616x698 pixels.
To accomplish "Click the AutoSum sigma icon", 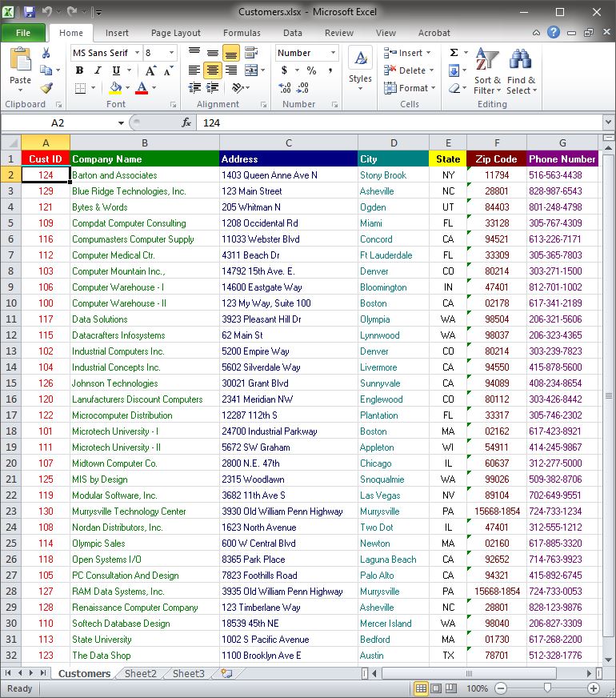I will pos(454,53).
